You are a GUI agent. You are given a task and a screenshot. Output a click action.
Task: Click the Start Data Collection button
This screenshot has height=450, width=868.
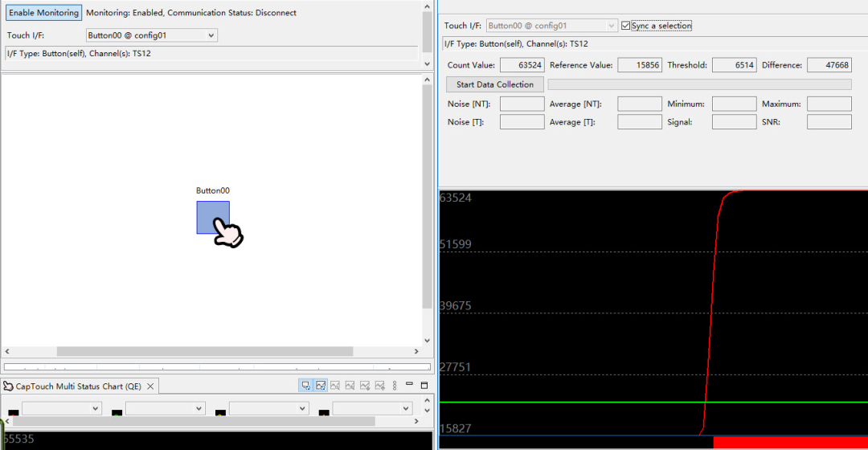point(495,84)
